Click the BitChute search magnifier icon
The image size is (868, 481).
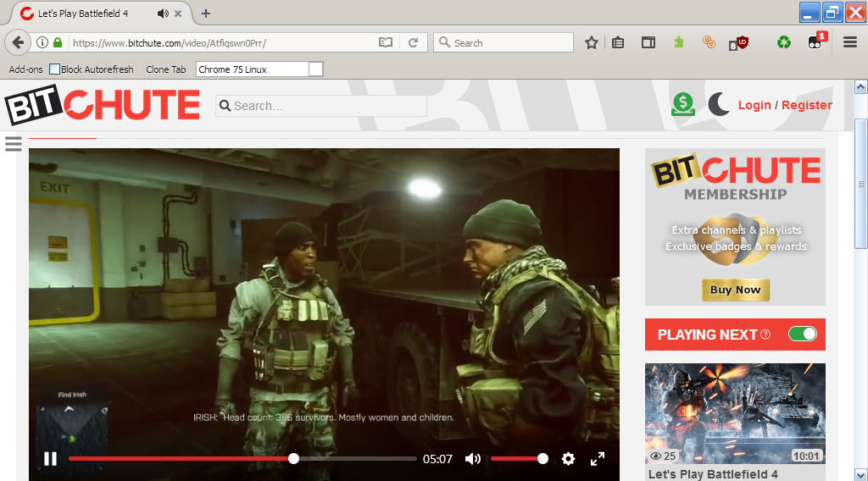(x=225, y=106)
